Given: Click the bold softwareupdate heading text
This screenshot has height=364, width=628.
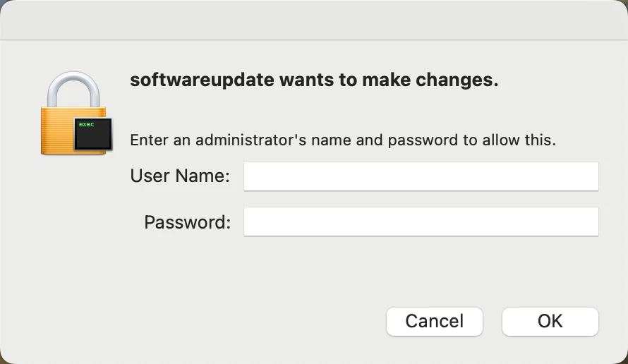Looking at the screenshot, I should (315, 80).
